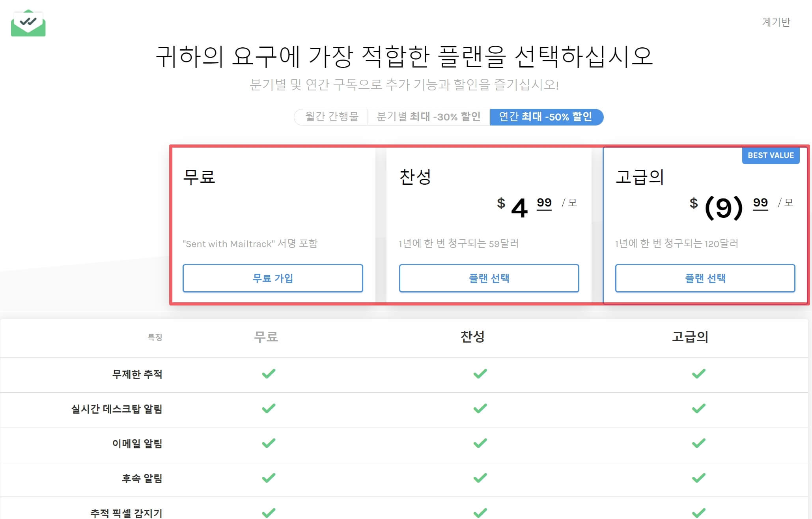The image size is (812, 519).
Task: Click 실시간 데스크탑 알림 checkmark in 고급의 column
Action: (x=698, y=408)
